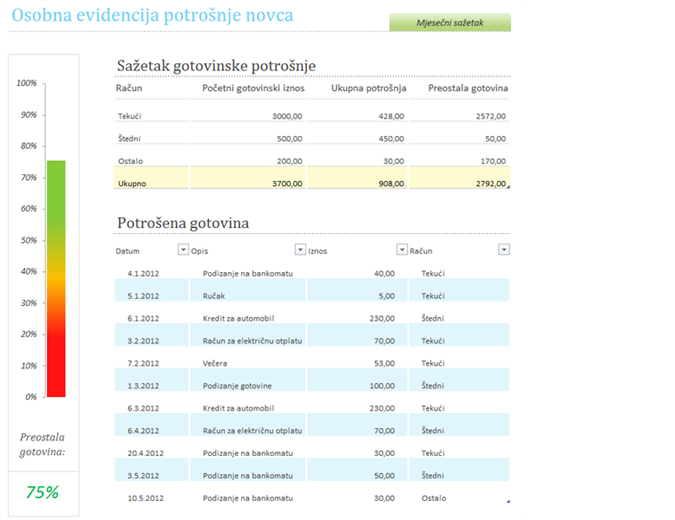Select the Potrošena gotovina heading
Screen dimensions: 675x520
tap(183, 223)
